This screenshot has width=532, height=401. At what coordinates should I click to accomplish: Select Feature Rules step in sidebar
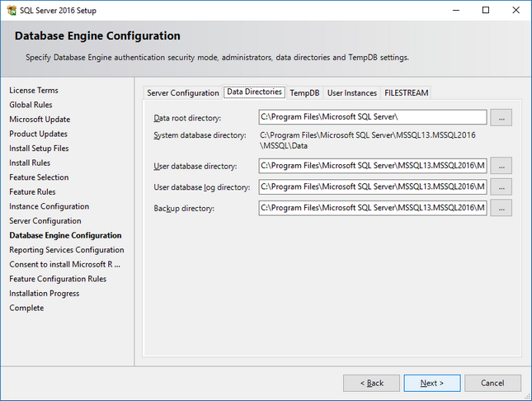tap(32, 192)
